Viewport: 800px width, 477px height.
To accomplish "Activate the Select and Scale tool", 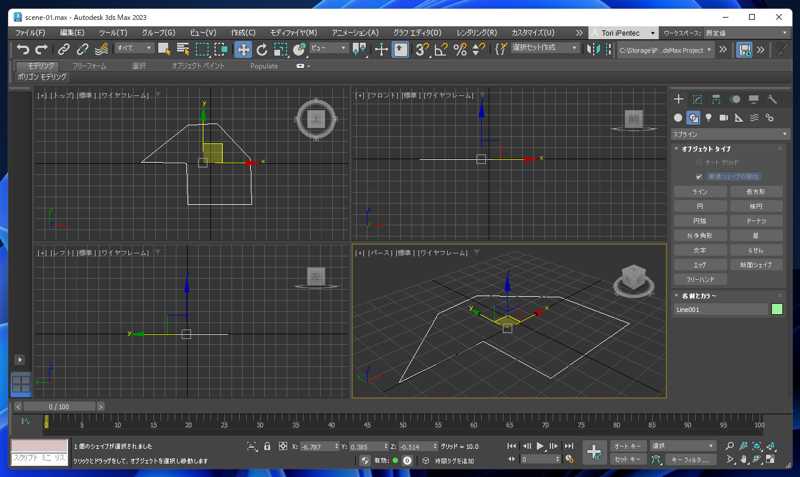I will pyautogui.click(x=281, y=49).
